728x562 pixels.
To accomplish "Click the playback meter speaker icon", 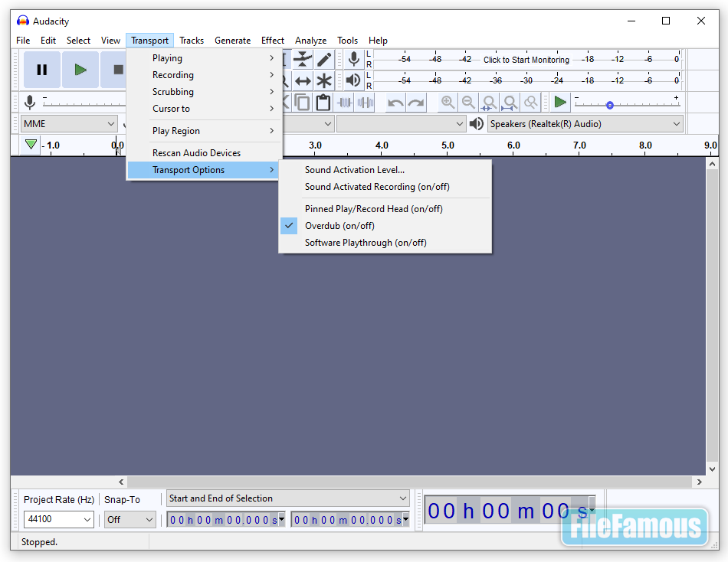I will pos(354,80).
